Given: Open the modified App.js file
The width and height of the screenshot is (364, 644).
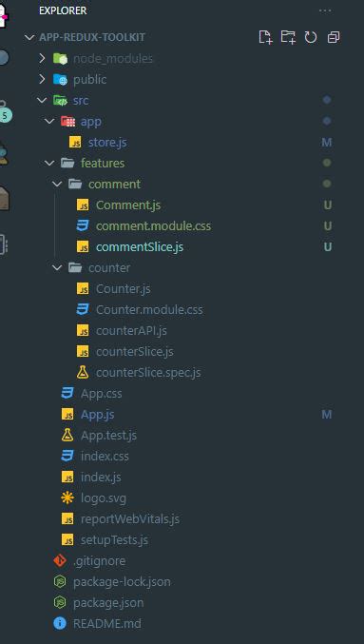Looking at the screenshot, I should (x=97, y=415).
